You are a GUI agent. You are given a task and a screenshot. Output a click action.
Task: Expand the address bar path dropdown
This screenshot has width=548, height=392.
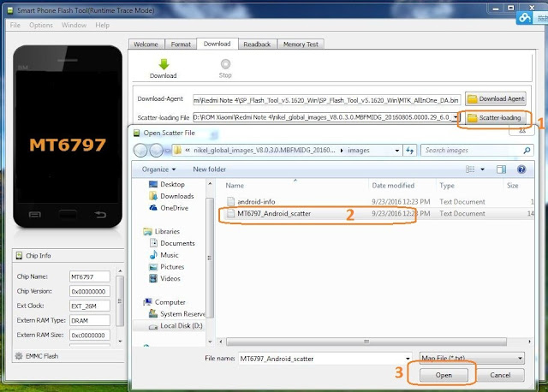coord(397,151)
